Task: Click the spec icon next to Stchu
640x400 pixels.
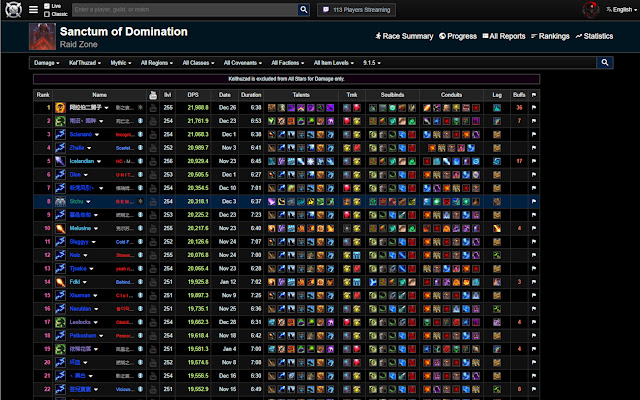Action: (60, 202)
